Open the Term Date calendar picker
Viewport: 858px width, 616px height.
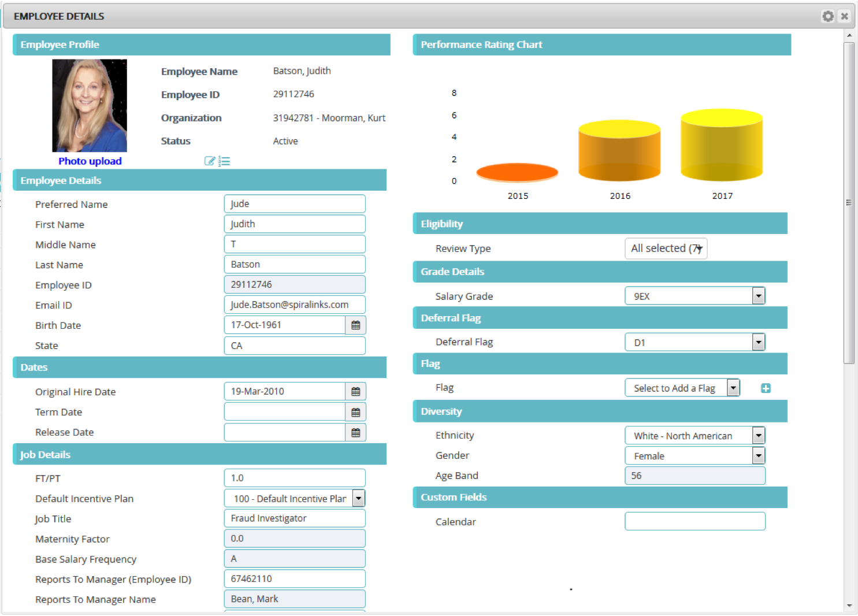pyautogui.click(x=356, y=411)
